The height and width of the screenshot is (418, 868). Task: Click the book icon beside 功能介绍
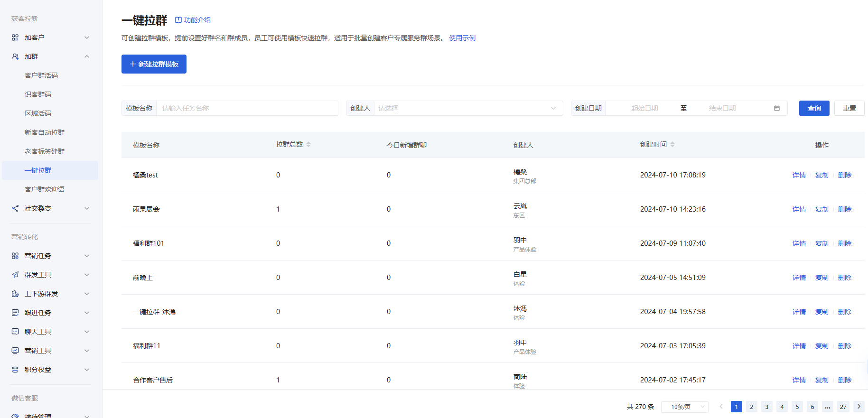178,20
